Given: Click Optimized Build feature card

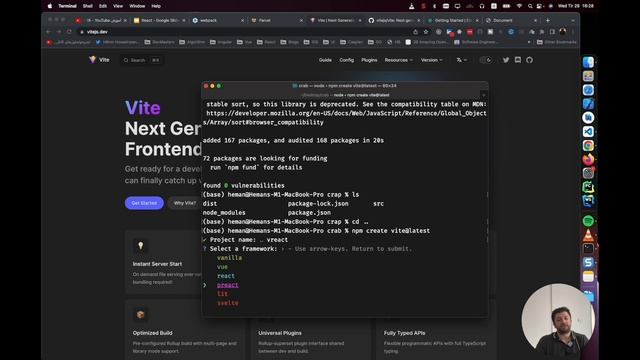Looking at the screenshot, I should (x=185, y=330).
